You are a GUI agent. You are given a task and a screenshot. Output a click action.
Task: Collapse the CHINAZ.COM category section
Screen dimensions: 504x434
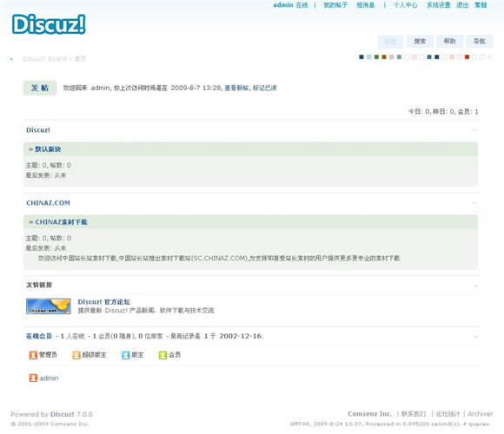point(474,203)
